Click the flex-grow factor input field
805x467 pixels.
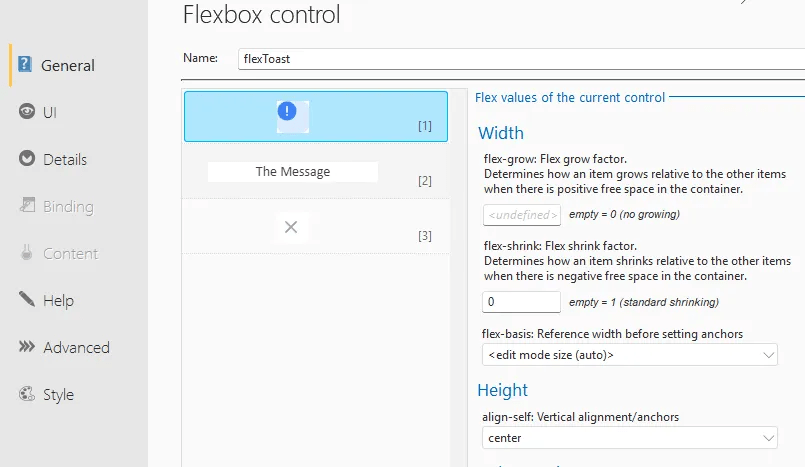(x=521, y=214)
